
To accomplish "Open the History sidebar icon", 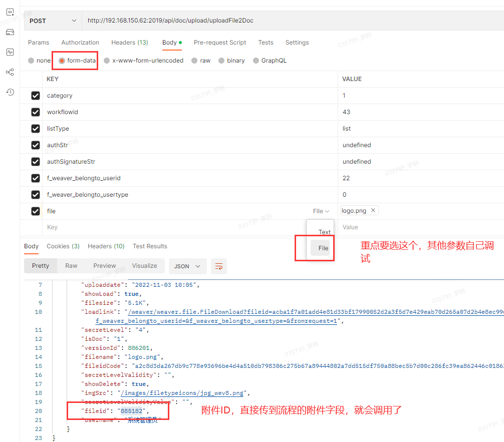I will 10,92.
